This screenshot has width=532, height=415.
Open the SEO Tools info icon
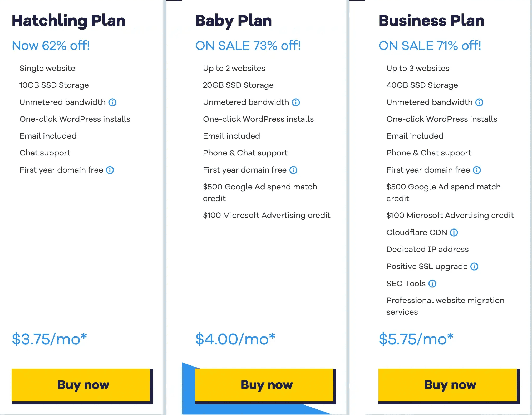point(432,284)
